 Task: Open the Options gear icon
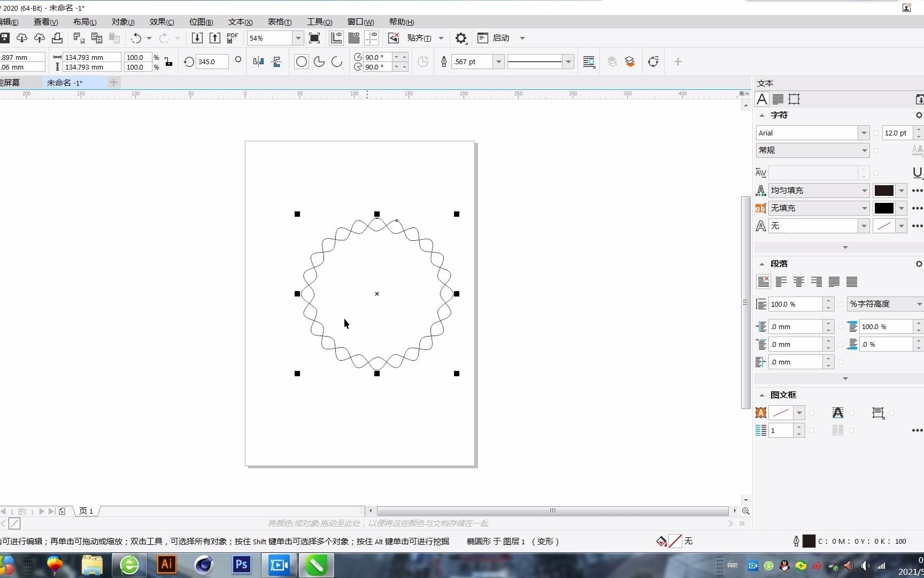pyautogui.click(x=461, y=38)
